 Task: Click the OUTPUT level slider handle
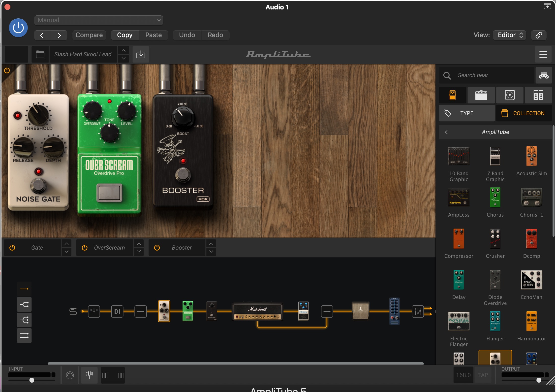coord(539,380)
